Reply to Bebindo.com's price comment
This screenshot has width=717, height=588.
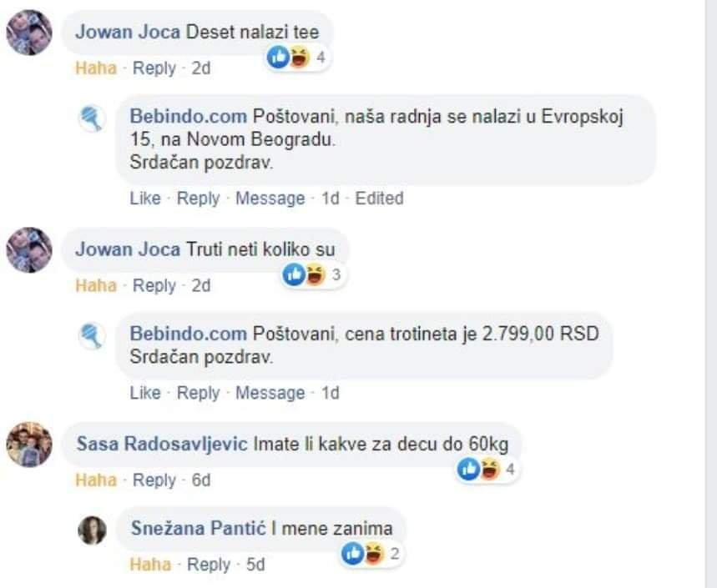pos(199,393)
